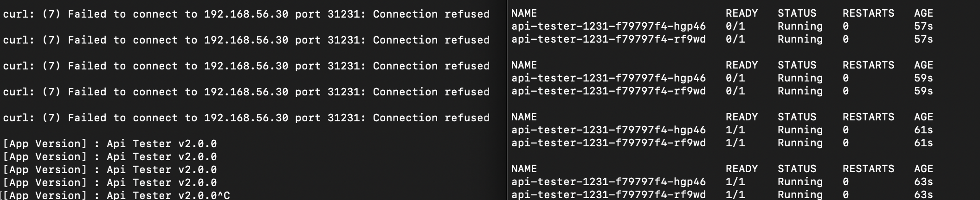The image size is (980, 200).
Task: Click the vertical divider between terminal panes
Action: 507,100
